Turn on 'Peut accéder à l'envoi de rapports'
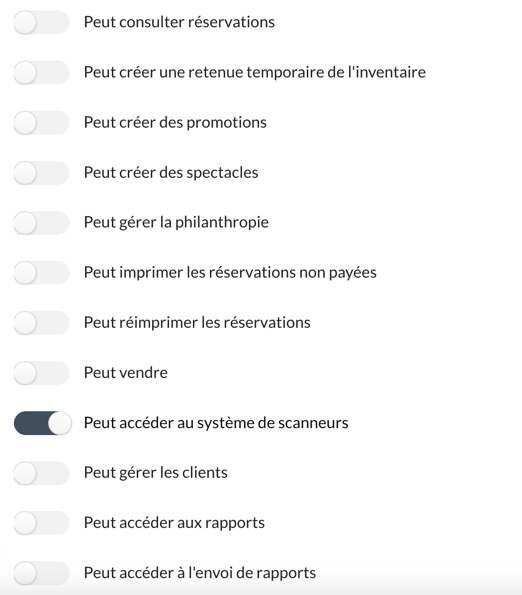Image resolution: width=522 pixels, height=595 pixels. (42, 573)
